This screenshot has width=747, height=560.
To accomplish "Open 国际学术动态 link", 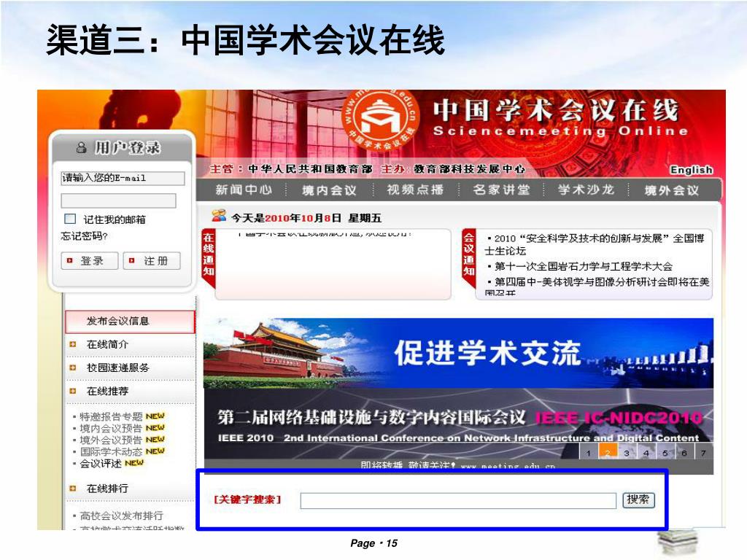I will click(x=111, y=451).
